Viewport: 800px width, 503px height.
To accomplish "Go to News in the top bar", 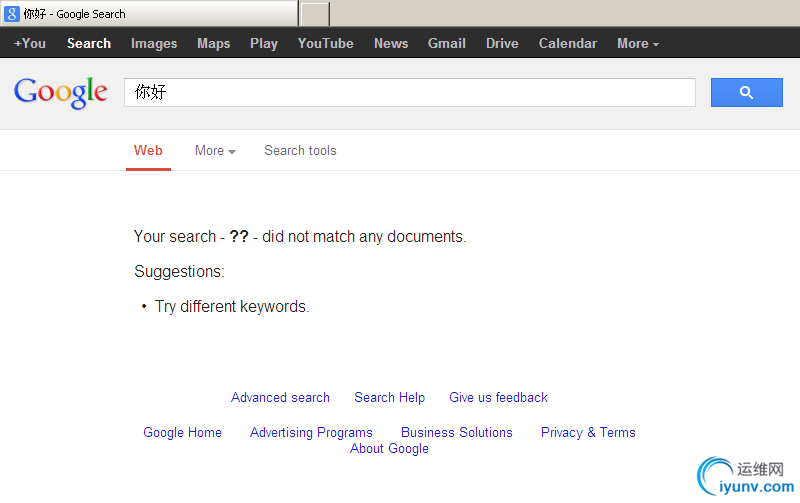I will click(x=391, y=43).
